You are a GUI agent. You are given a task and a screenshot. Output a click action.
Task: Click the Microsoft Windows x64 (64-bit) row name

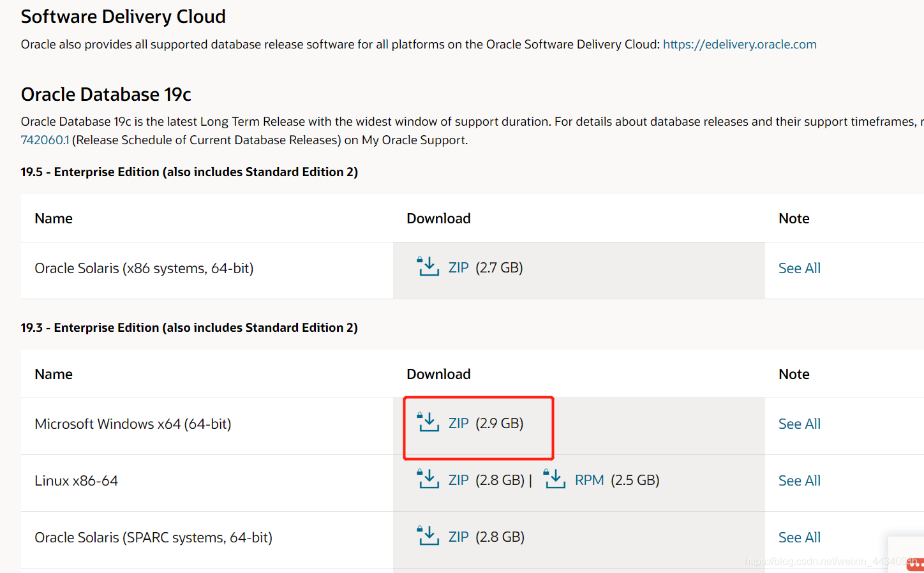click(133, 424)
